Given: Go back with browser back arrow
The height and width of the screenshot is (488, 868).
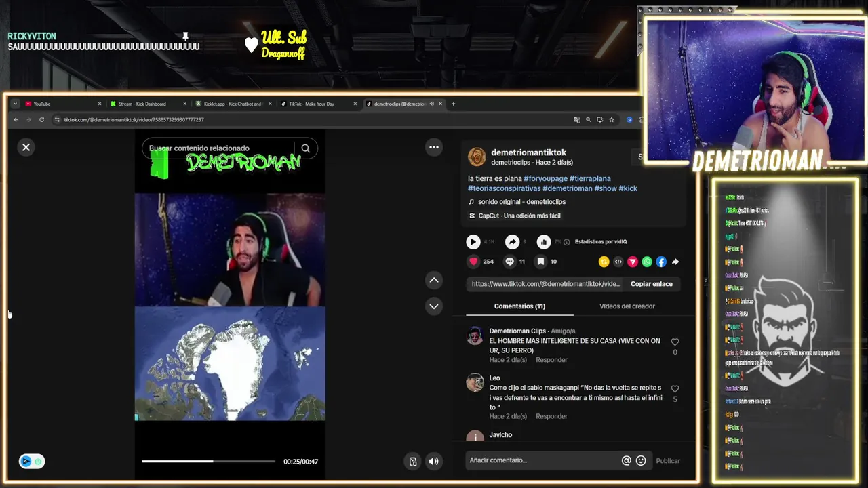Looking at the screenshot, I should [x=16, y=120].
